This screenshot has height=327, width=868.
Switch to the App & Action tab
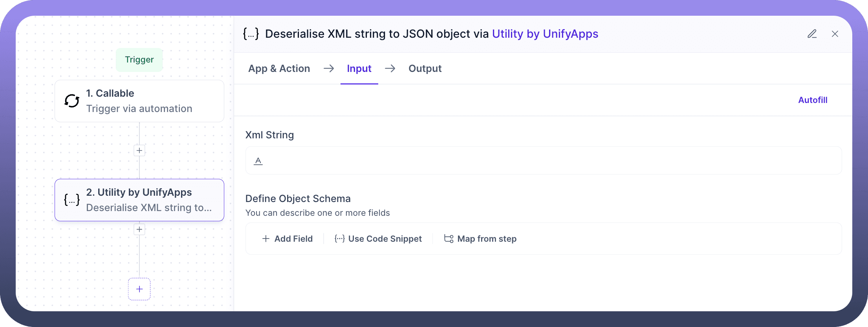279,69
